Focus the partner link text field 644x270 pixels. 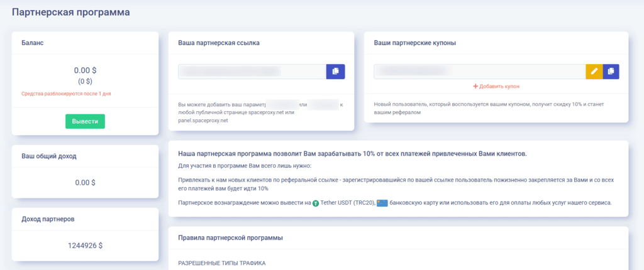(252, 72)
